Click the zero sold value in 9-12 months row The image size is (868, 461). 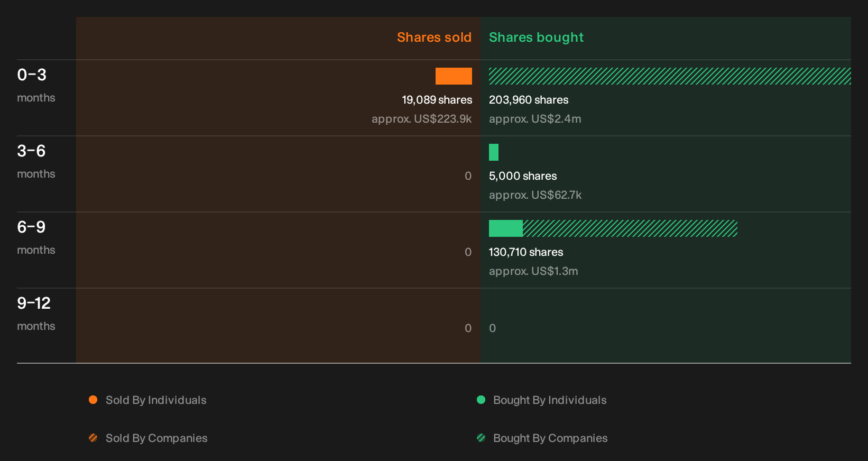tap(468, 328)
